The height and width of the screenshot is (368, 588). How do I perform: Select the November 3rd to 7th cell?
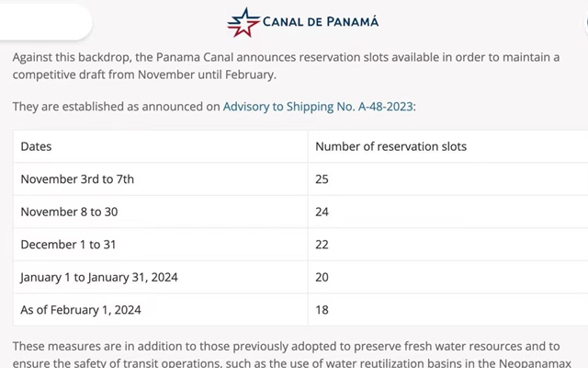77,179
